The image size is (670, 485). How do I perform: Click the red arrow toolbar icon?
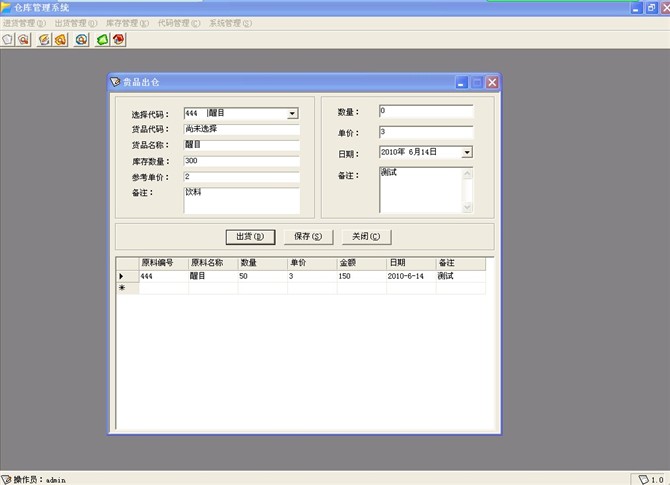(x=118, y=40)
